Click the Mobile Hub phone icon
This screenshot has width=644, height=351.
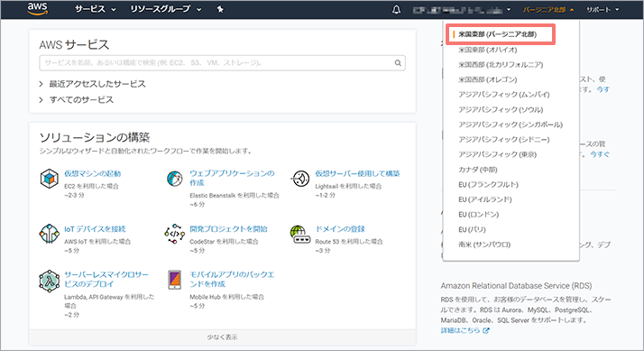tap(175, 280)
